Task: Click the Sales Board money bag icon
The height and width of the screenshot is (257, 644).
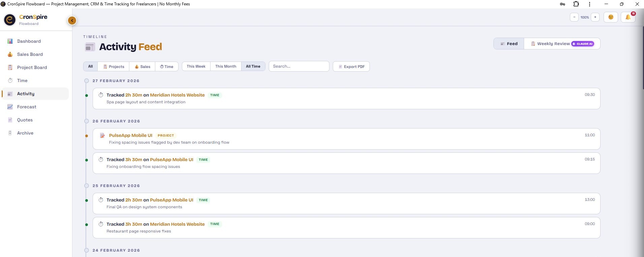Action: point(10,54)
